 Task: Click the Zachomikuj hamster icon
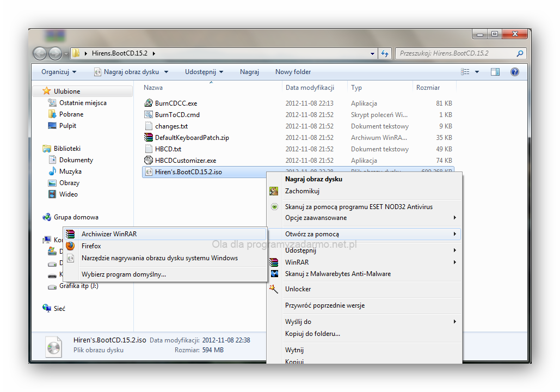click(274, 191)
